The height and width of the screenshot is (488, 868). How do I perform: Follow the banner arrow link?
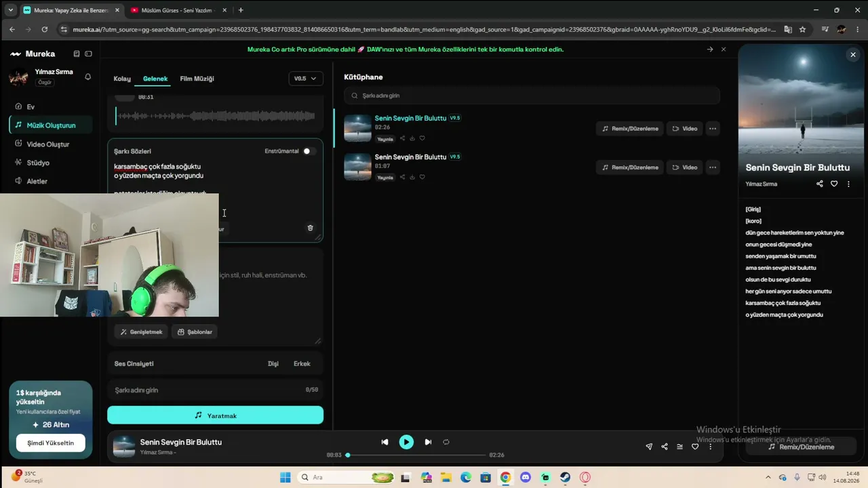pyautogui.click(x=710, y=49)
